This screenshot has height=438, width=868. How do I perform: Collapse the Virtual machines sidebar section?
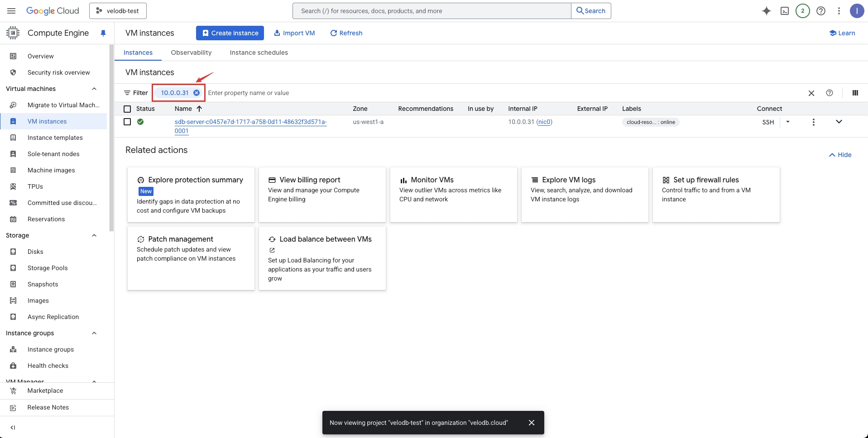tap(94, 89)
